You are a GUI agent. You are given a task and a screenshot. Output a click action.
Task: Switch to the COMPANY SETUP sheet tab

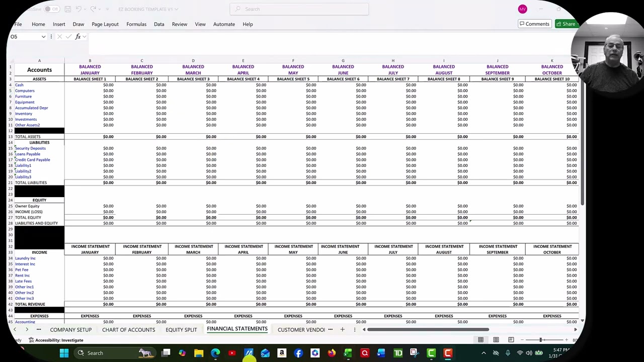point(71,330)
